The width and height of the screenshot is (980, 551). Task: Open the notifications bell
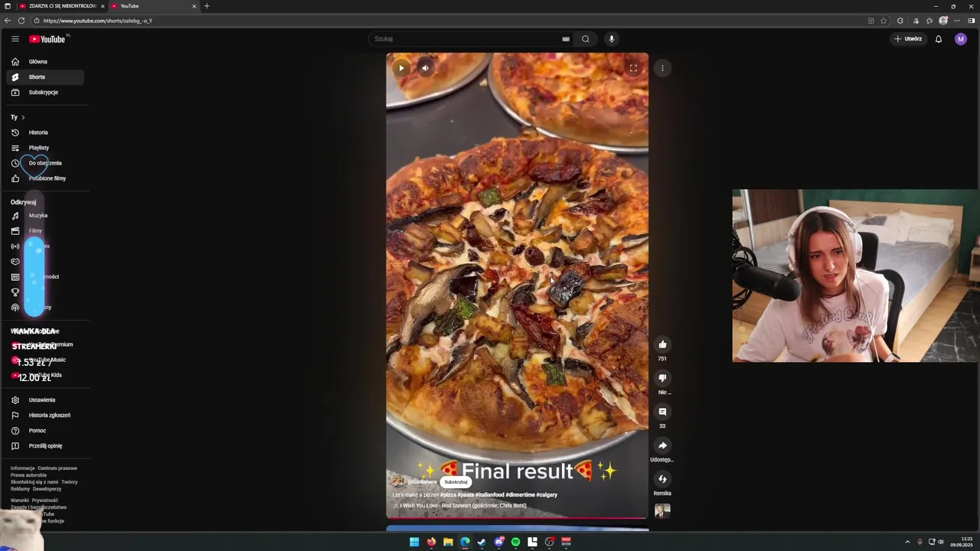(x=938, y=39)
